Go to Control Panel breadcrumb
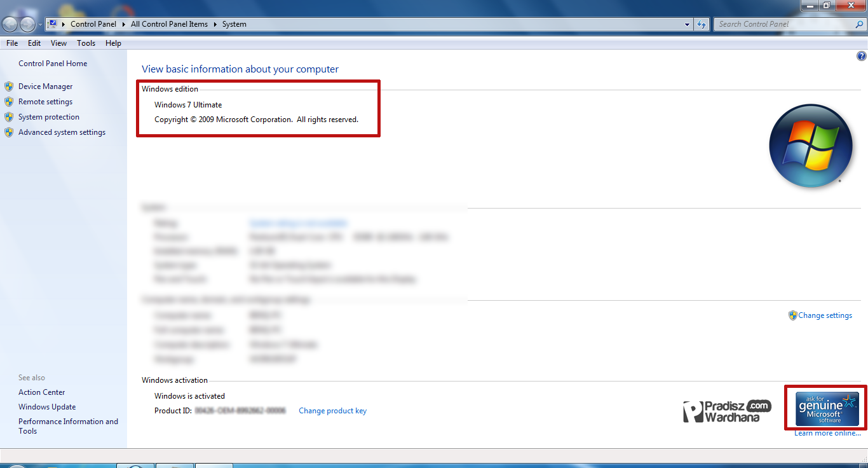Viewport: 868px width, 468px height. tap(93, 24)
